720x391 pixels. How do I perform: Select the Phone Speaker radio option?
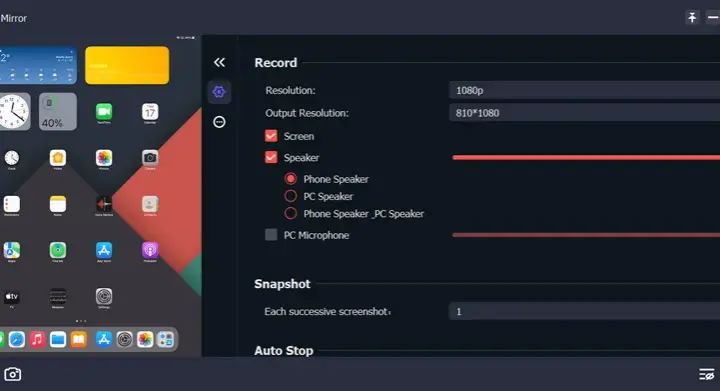pos(290,179)
